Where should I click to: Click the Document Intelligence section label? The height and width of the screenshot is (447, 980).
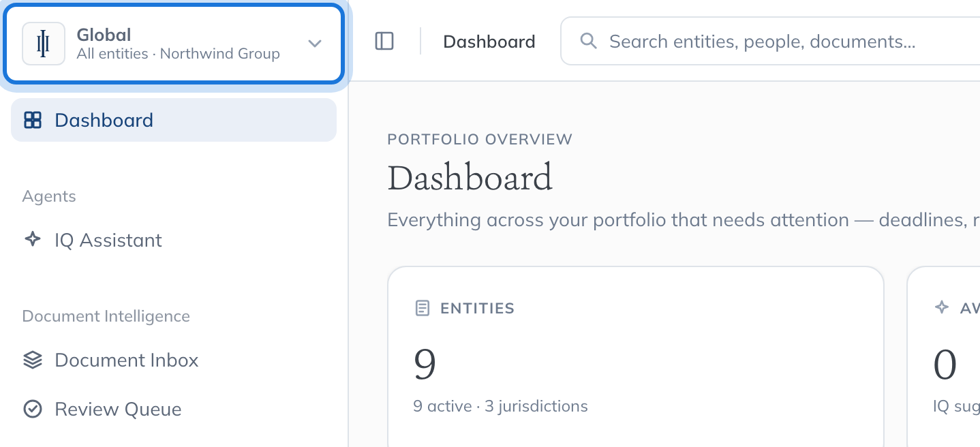click(106, 316)
